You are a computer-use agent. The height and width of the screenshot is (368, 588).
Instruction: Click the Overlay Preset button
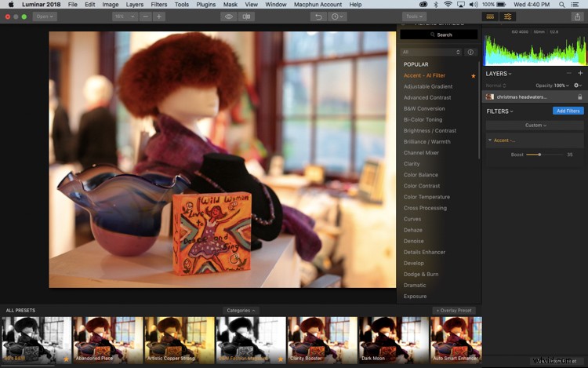[x=454, y=311]
